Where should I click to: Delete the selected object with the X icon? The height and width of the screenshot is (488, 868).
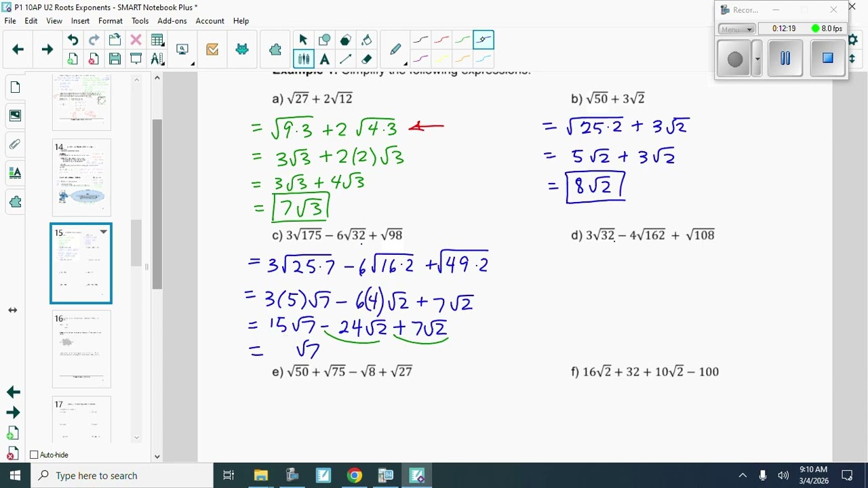136,40
